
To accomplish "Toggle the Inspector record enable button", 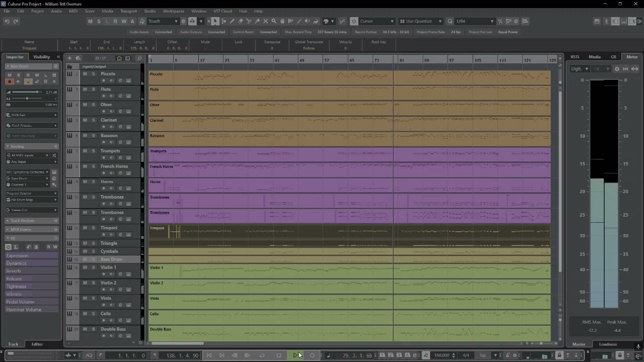I will click(x=9, y=81).
